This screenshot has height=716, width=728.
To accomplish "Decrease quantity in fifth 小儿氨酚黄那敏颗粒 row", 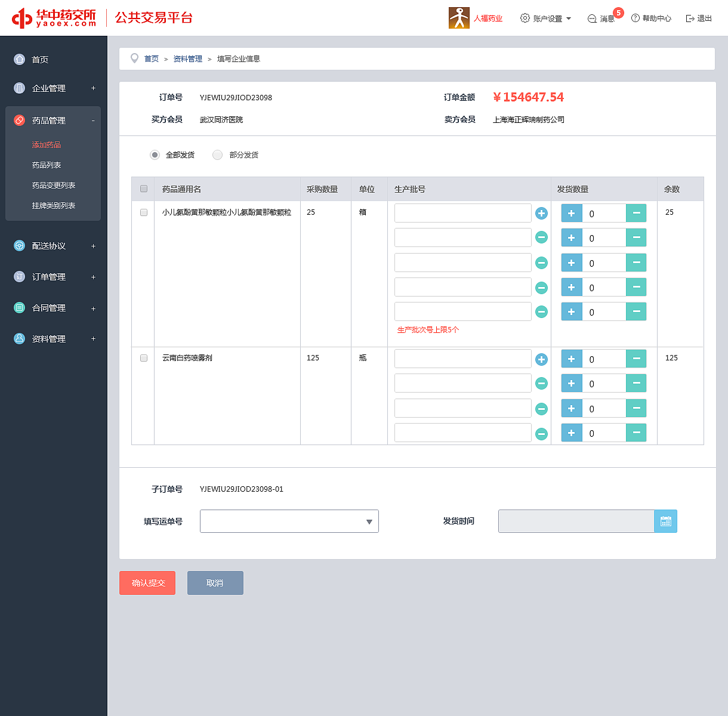I will (636, 311).
